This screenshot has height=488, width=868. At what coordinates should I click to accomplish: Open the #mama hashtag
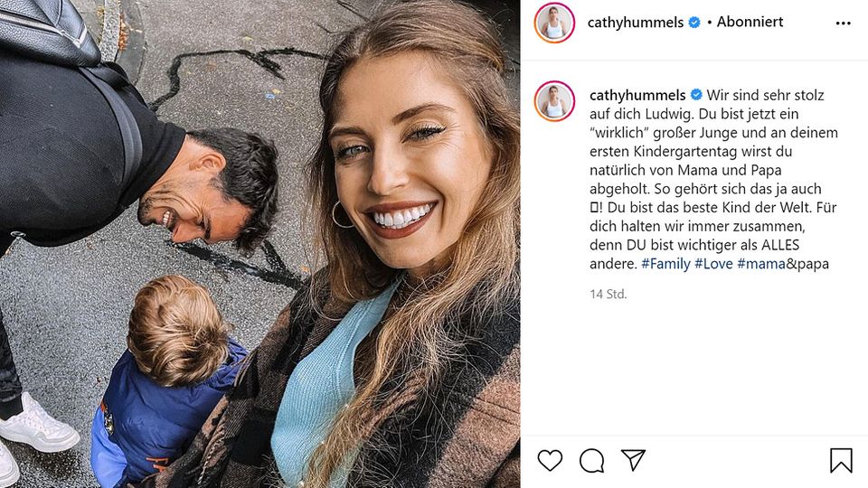tap(761, 264)
